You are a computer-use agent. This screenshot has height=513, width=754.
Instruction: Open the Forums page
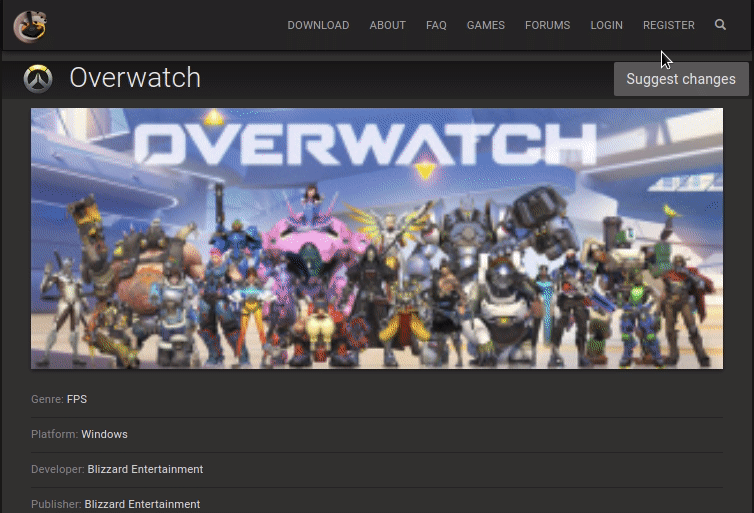click(548, 25)
